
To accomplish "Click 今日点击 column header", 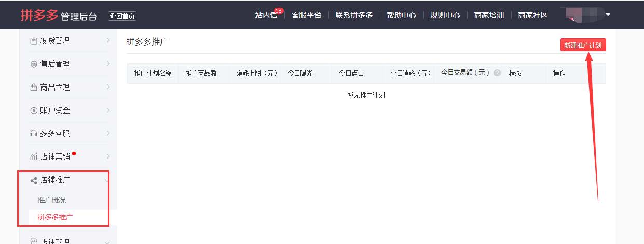I will (351, 73).
